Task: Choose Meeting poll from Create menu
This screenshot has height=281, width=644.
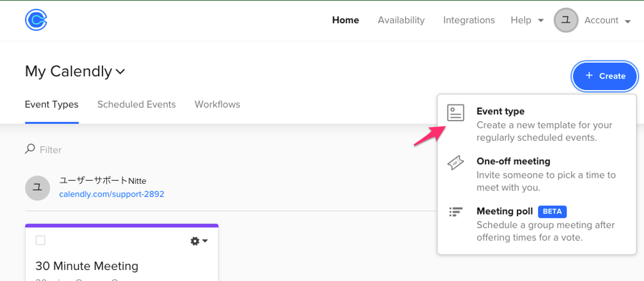Action: tap(537, 224)
